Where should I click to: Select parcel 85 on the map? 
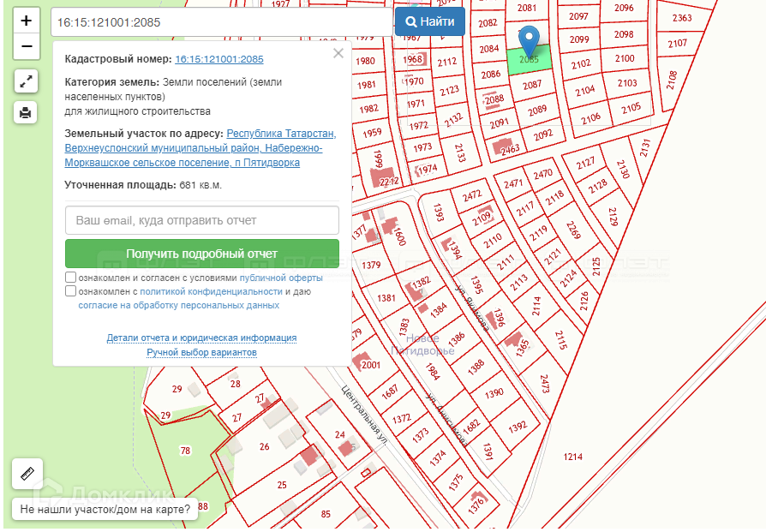click(x=326, y=514)
